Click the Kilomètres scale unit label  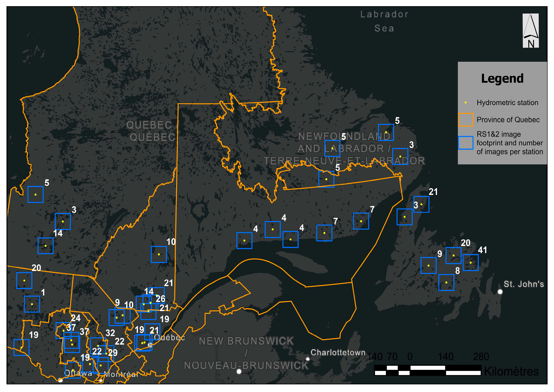point(511,371)
